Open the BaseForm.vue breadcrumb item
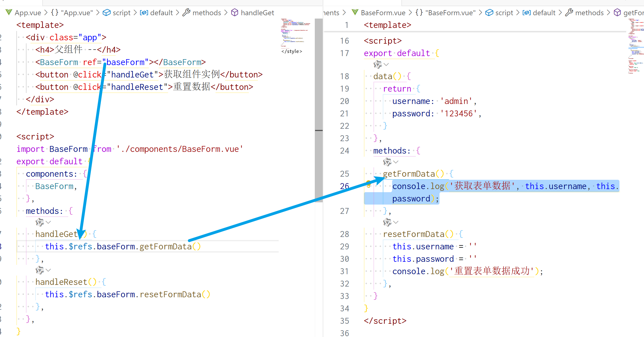644x337 pixels. (383, 13)
